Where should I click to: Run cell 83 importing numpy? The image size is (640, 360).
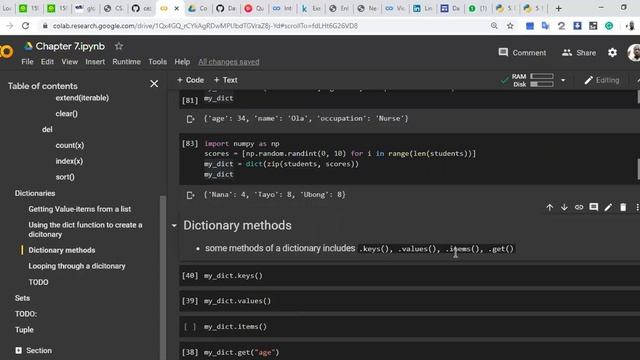coord(190,144)
